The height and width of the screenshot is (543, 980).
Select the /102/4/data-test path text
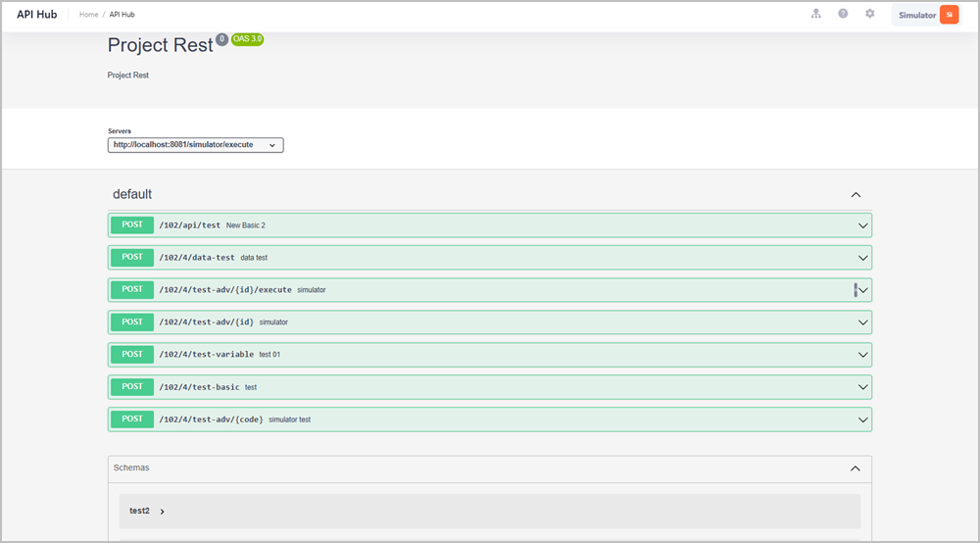coord(197,258)
